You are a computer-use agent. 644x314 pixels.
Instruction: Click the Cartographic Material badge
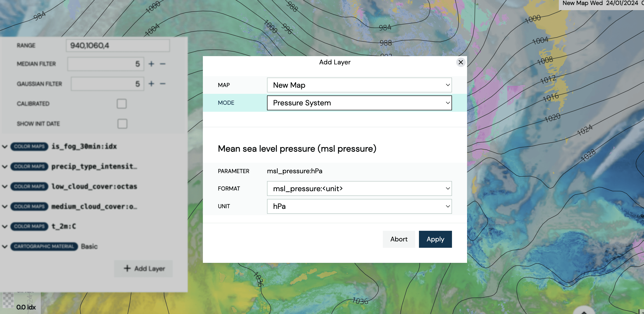(44, 247)
